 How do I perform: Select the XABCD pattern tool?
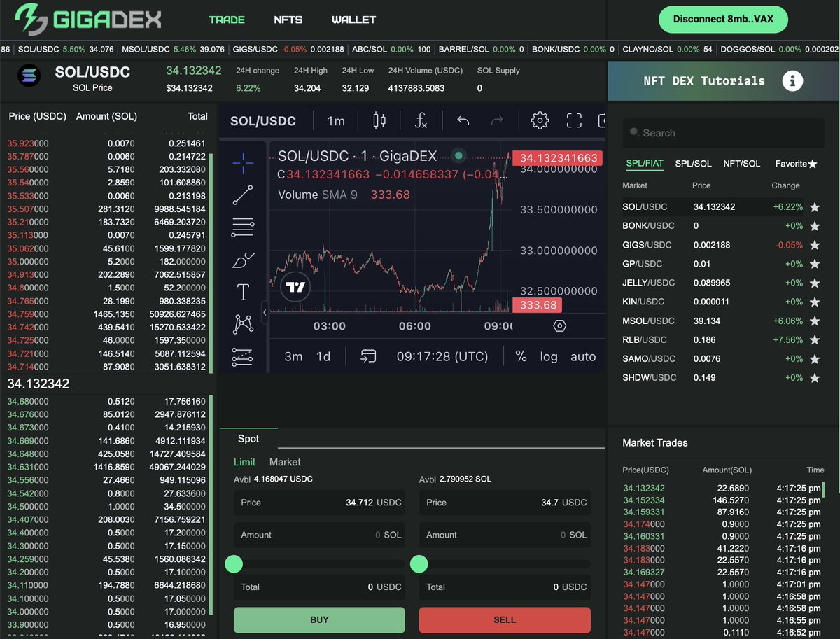[244, 323]
